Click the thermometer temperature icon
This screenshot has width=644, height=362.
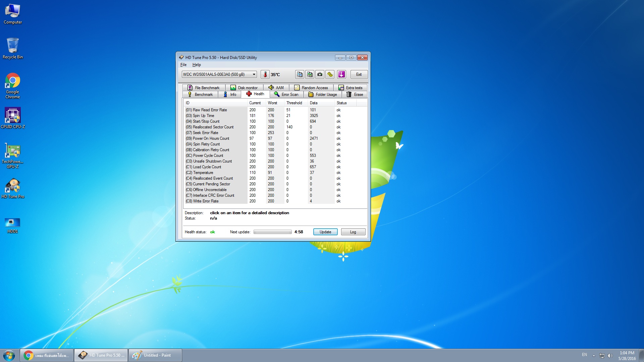[265, 74]
